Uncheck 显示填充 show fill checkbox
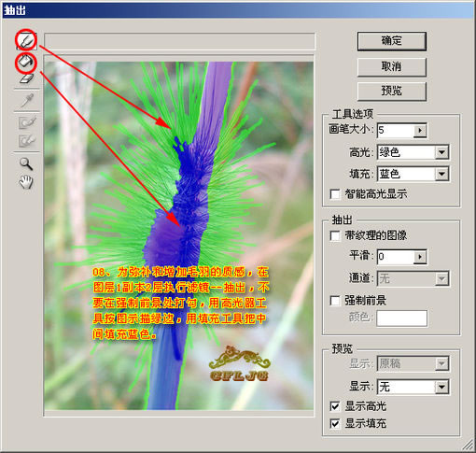Viewport: 476px width, 453px height. click(335, 424)
